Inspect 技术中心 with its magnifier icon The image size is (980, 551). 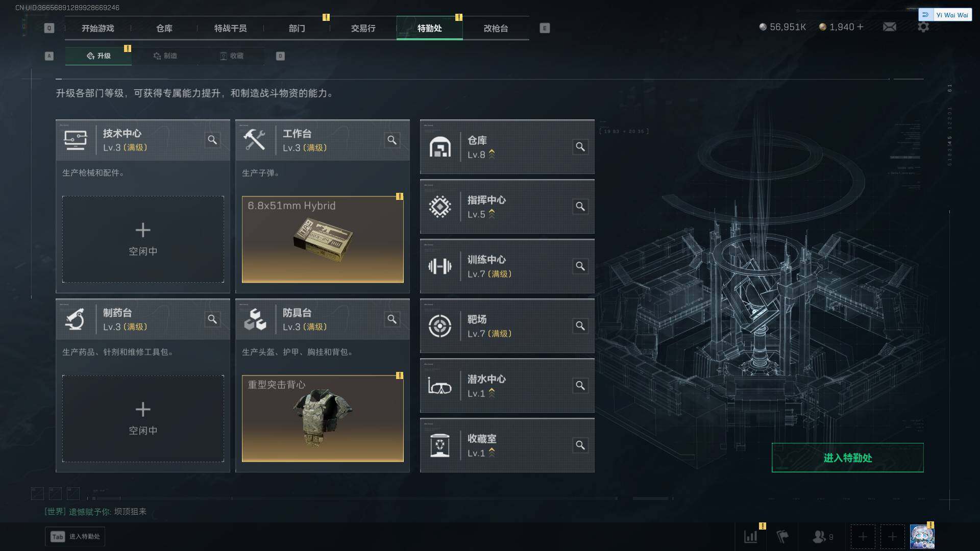click(x=212, y=140)
